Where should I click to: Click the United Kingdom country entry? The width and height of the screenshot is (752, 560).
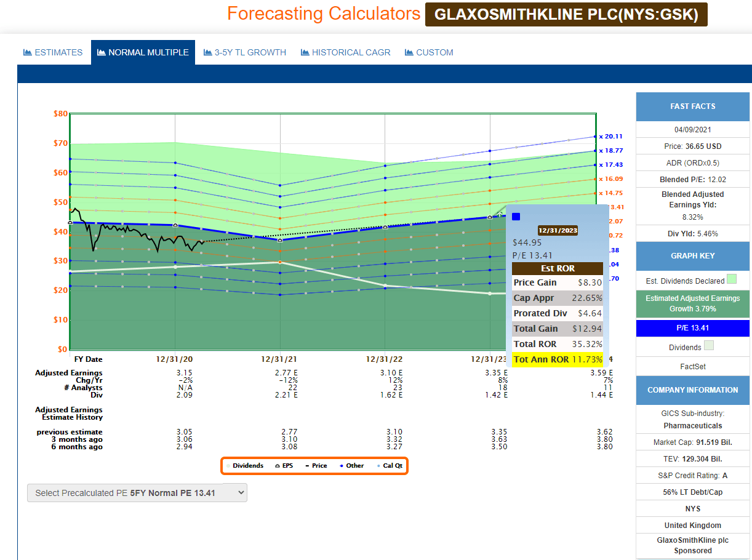pos(692,526)
